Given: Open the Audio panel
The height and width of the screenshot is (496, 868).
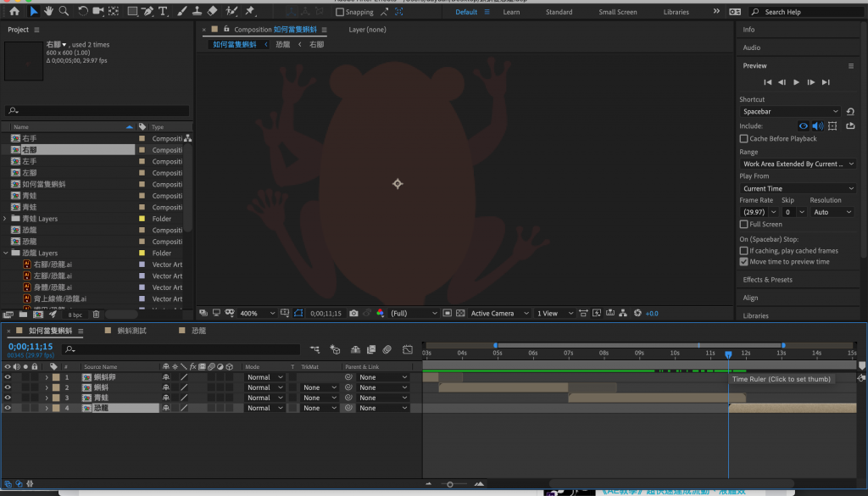Looking at the screenshot, I should 752,47.
